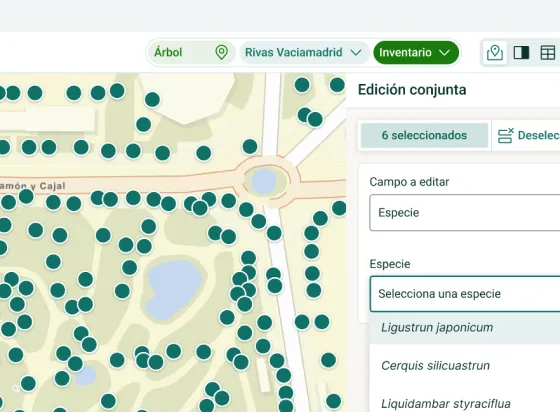Screen dimensions: 560x412
Task: Click the deselect list icon
Action: pos(505,135)
